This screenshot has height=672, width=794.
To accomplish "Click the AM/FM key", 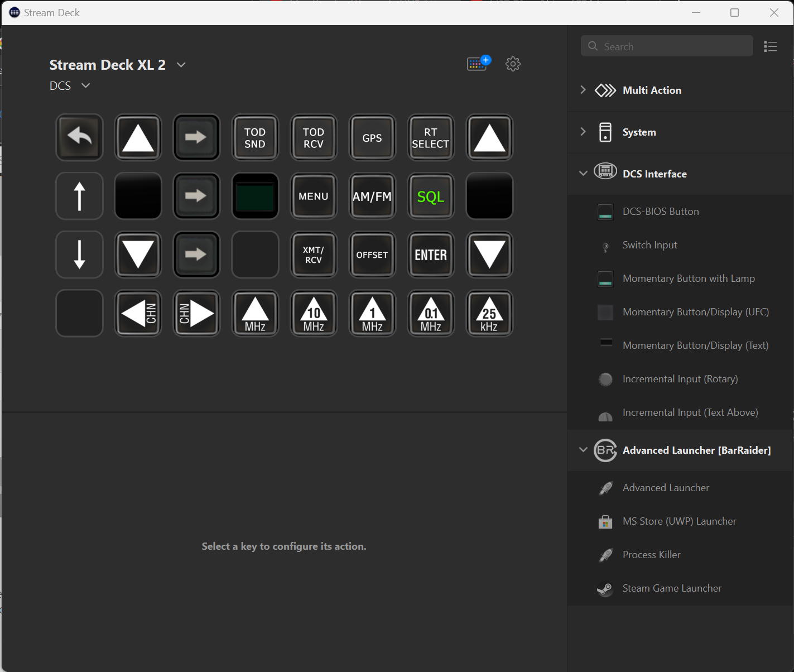I will tap(372, 196).
